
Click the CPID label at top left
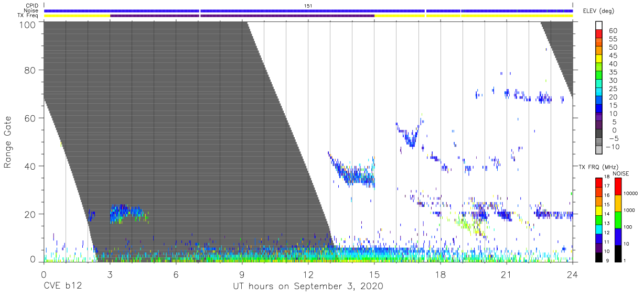coord(32,5)
